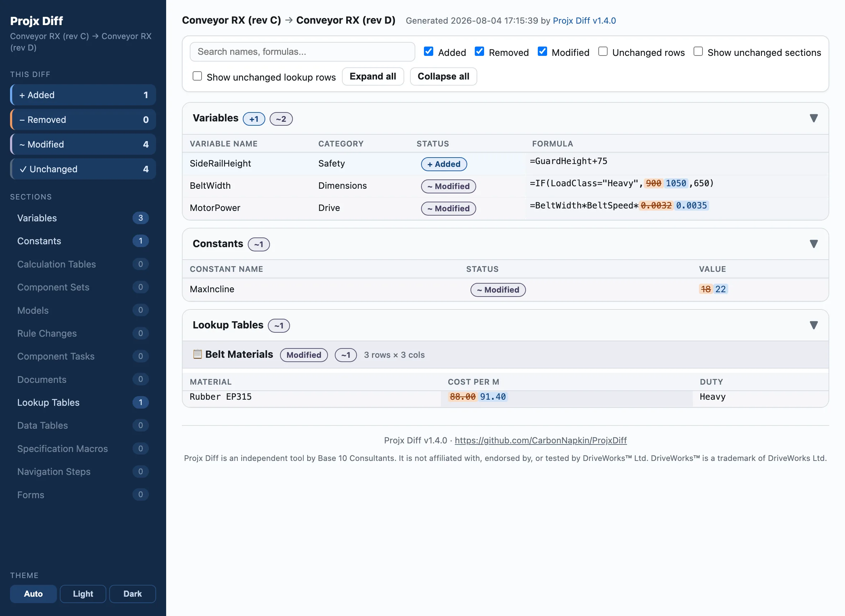Click the Projx Diff sidebar title
This screenshot has height=616, width=845.
[37, 21]
